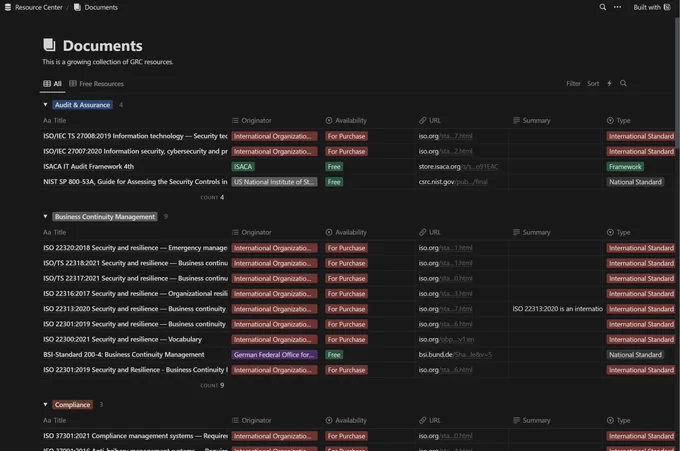Switch to the Free Resources tab
Viewport: 680px width, 451px height.
pyautogui.click(x=96, y=84)
